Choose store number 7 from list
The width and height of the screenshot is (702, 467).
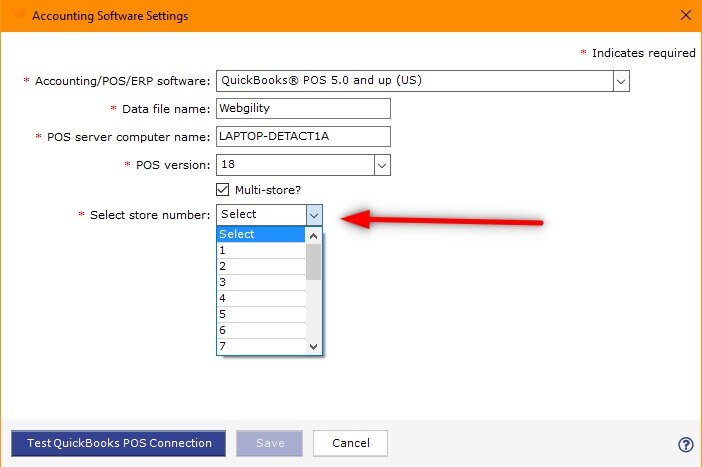[x=262, y=346]
